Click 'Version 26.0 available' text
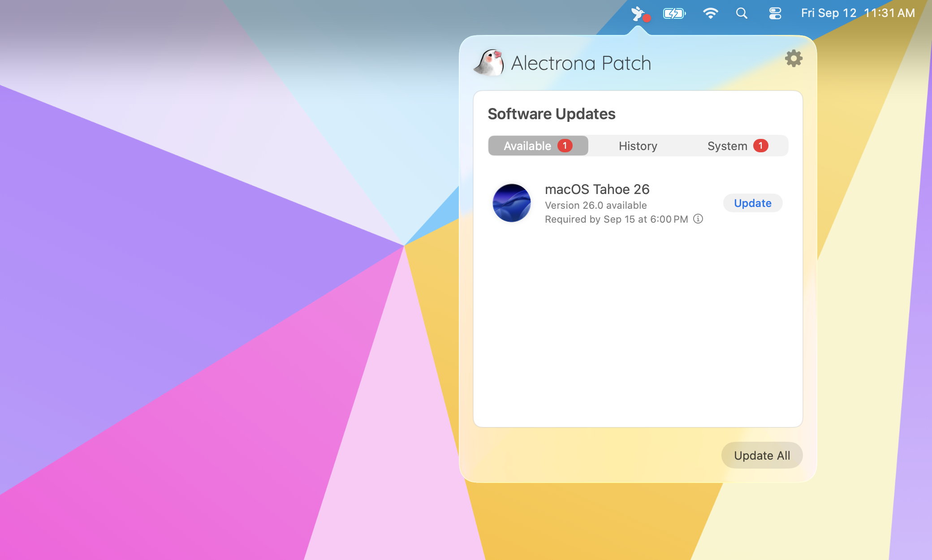 click(596, 205)
